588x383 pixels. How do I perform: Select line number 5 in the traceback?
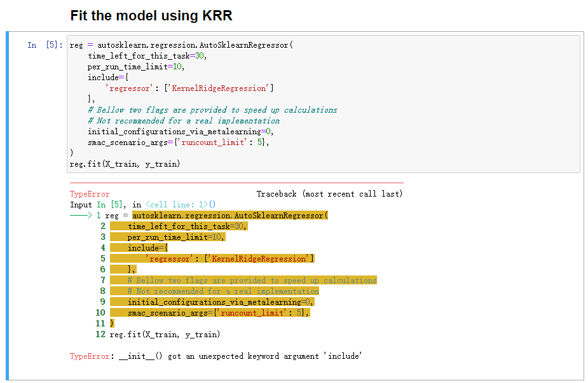tap(102, 258)
